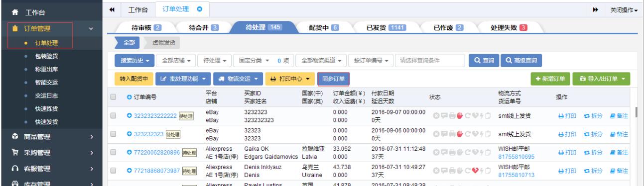Open the 按订单编号 dropdown
644x186 pixels.
pos(371,61)
